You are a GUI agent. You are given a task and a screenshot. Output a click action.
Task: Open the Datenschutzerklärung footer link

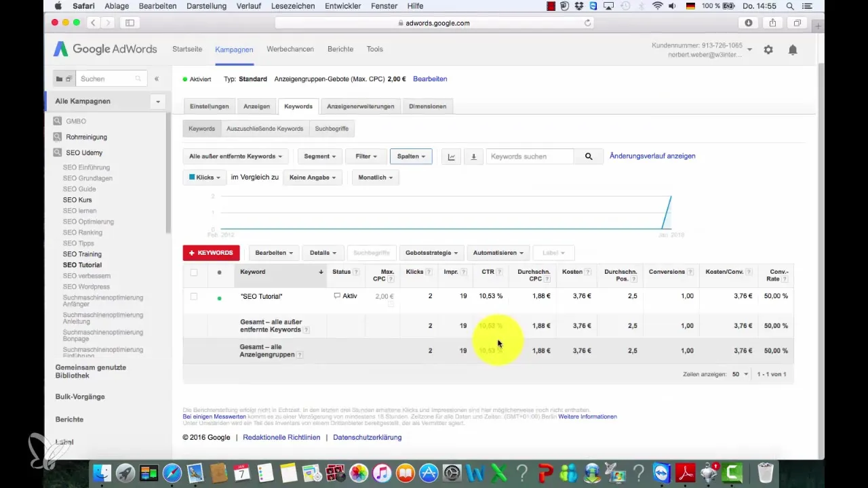[367, 437]
